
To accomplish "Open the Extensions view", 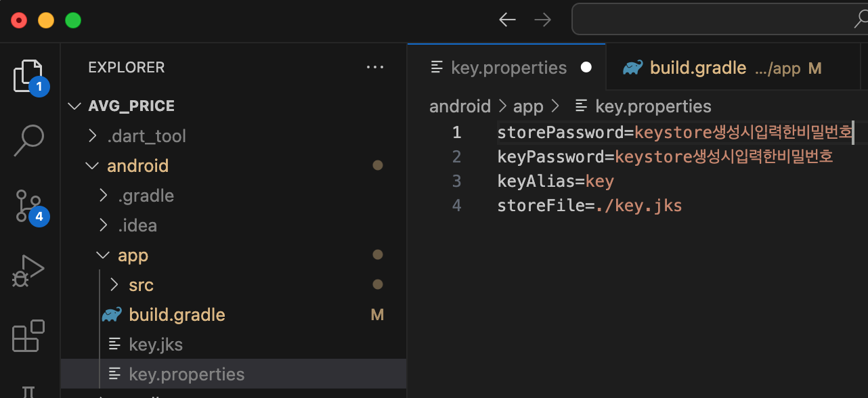I will click(x=28, y=336).
